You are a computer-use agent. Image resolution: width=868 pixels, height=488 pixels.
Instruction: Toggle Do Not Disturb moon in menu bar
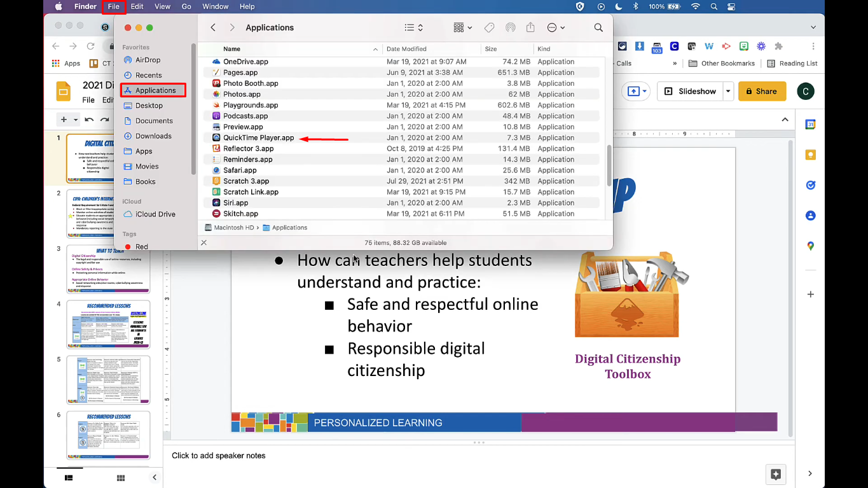pyautogui.click(x=619, y=6)
